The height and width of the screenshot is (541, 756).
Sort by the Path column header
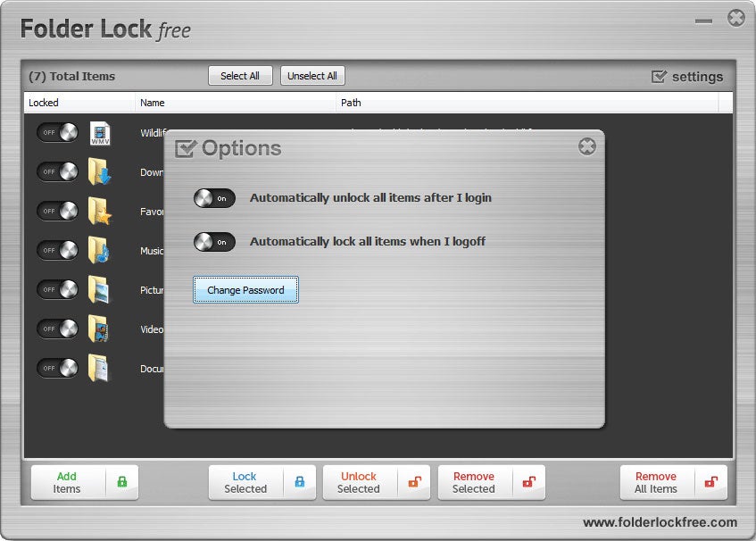tap(527, 103)
